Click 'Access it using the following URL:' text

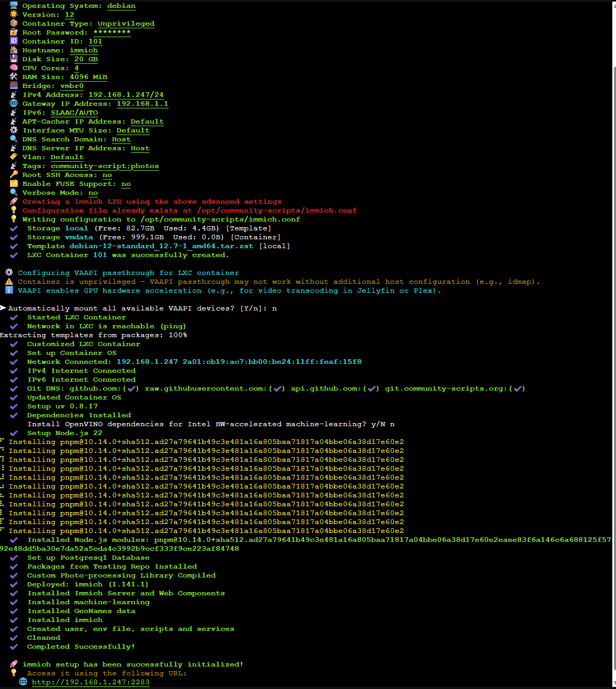[107, 673]
